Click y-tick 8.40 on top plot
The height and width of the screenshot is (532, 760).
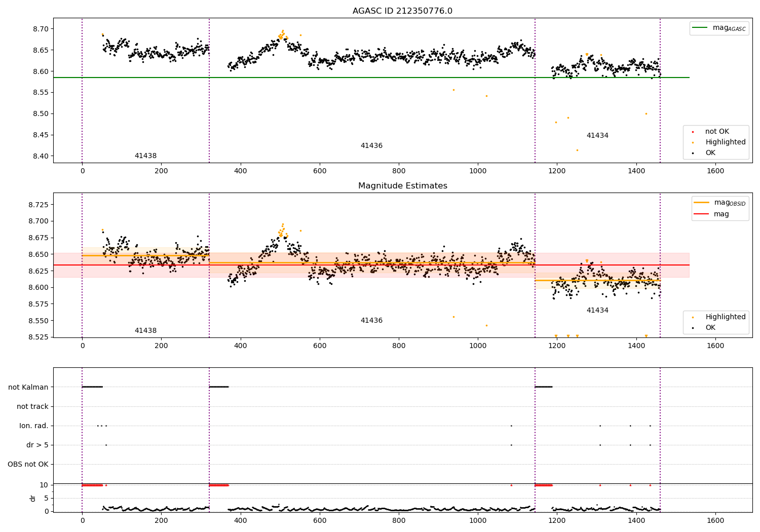41,156
